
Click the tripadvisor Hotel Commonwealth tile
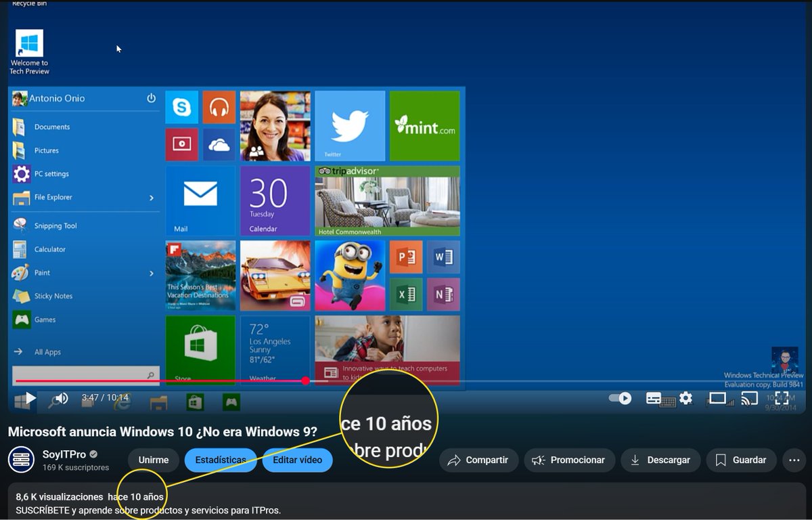(388, 200)
